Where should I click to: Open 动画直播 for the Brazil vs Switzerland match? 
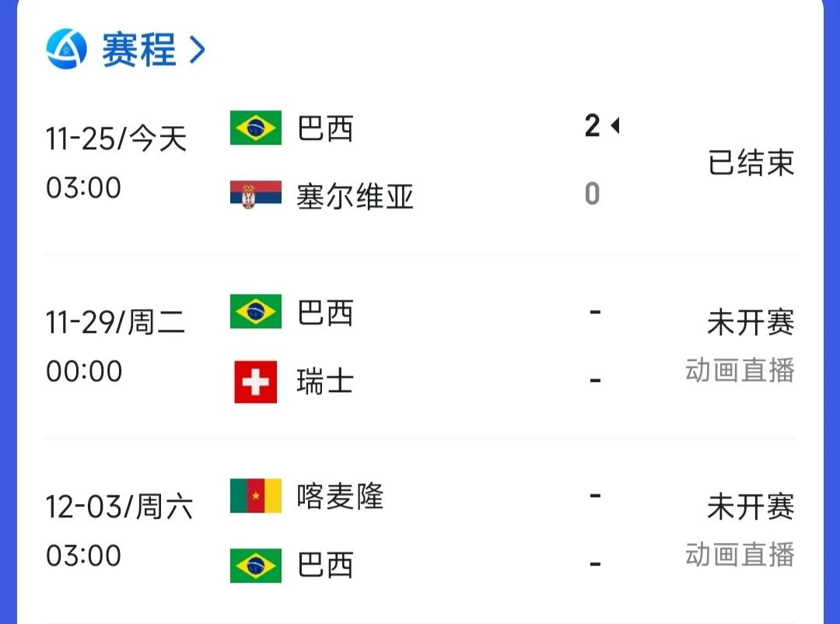point(740,370)
